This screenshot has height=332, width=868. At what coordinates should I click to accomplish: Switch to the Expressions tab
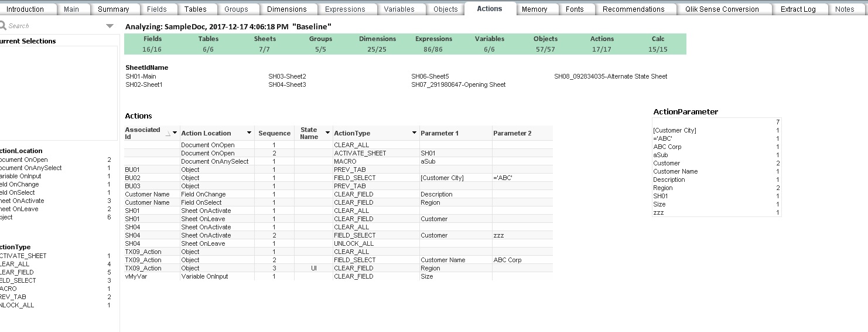point(345,9)
